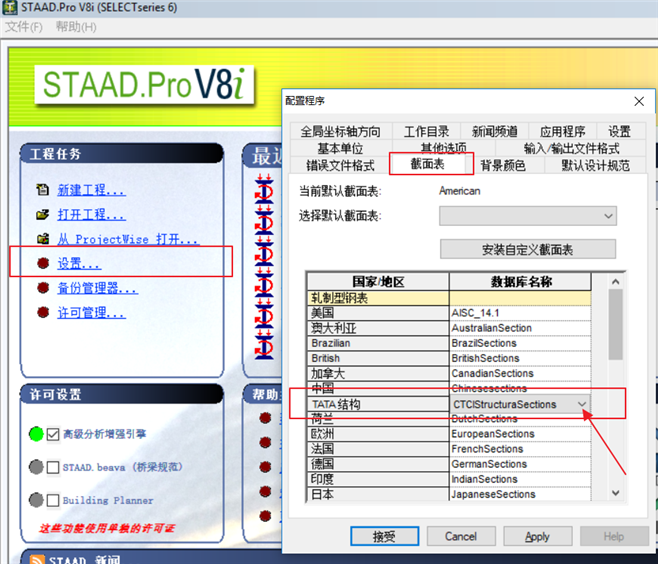Image resolution: width=658 pixels, height=564 pixels.
Task: Click the new project document icon
Action: pos(42,190)
